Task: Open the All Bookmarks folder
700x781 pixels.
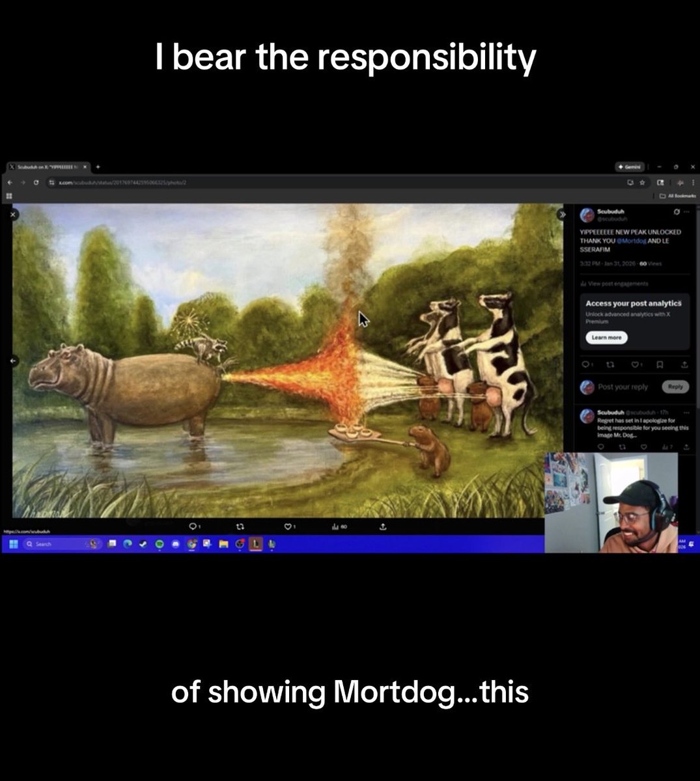Action: point(677,196)
